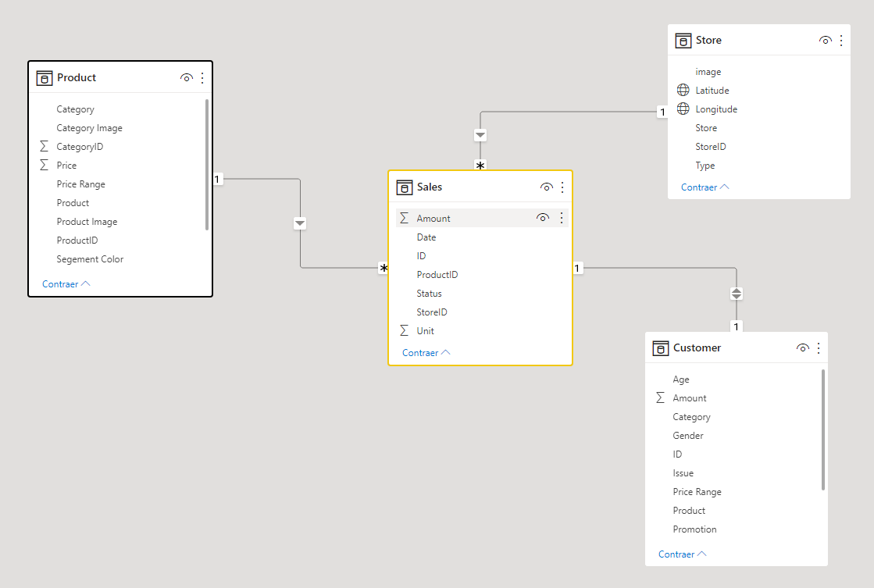Click the Contraer link under Customer
Viewport: 874px width, 588px height.
tap(677, 554)
